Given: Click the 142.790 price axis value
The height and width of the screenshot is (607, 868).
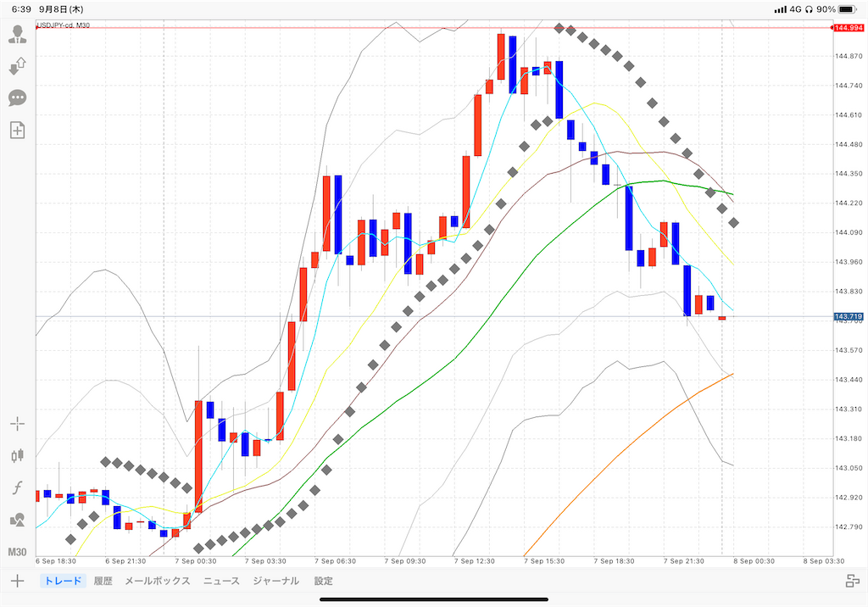Looking at the screenshot, I should click(x=849, y=526).
